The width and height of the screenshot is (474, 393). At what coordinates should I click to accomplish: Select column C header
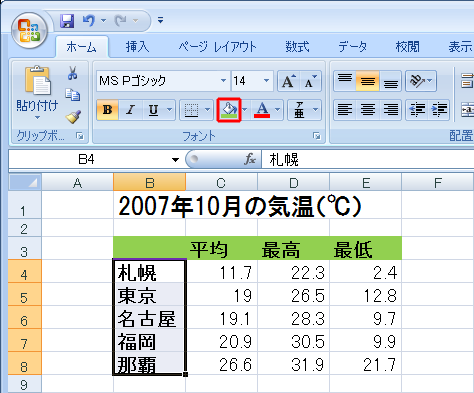tap(221, 183)
